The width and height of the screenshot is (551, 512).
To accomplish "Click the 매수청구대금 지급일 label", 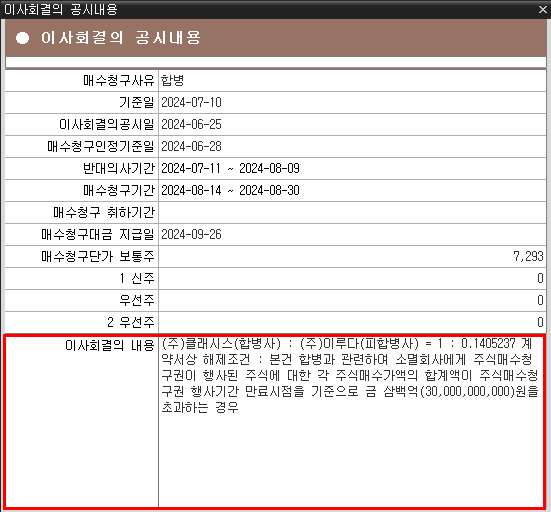I will [98, 234].
